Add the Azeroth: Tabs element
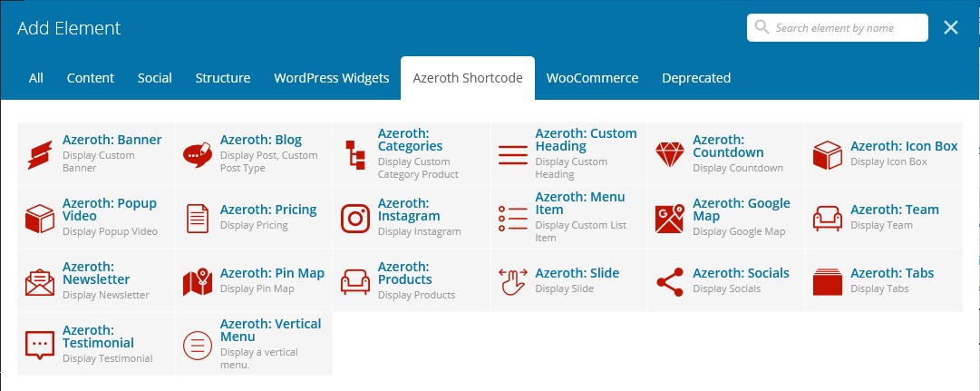Screen dimensions: 980x391 [x=884, y=281]
